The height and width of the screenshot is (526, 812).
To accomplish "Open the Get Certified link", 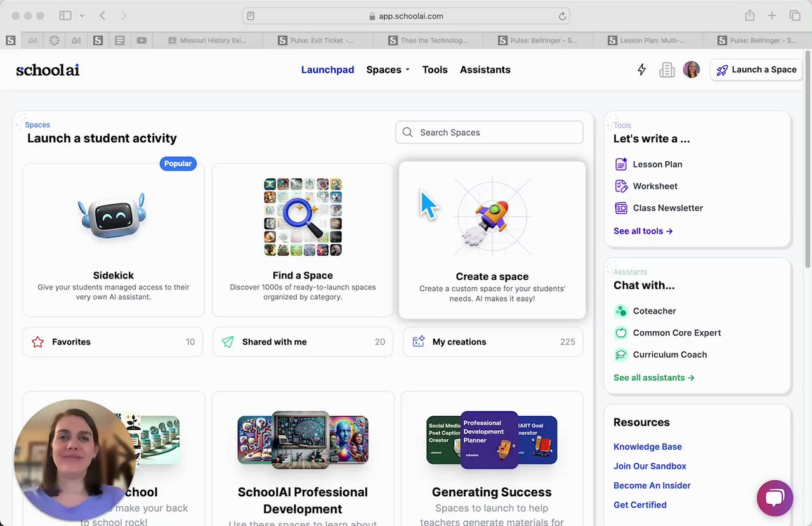I will click(x=639, y=505).
